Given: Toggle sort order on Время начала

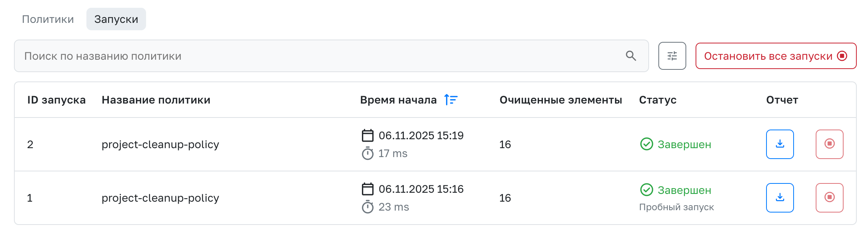Looking at the screenshot, I should point(451,100).
